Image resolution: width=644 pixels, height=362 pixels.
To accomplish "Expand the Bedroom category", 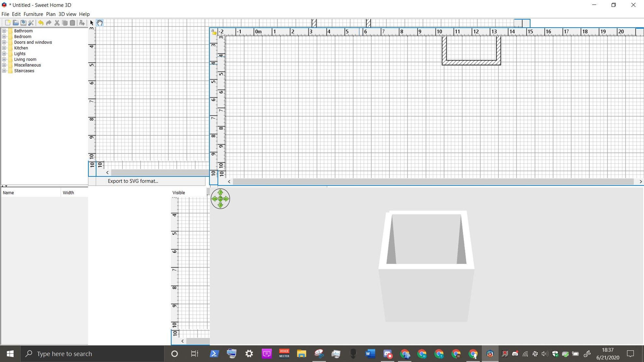I will [x=4, y=36].
